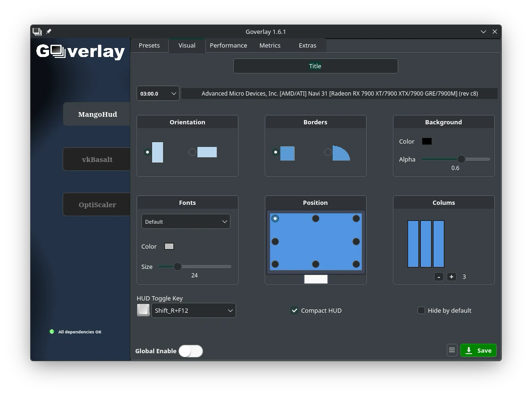
Task: Set HUD position to top-right corner
Action: tap(356, 219)
